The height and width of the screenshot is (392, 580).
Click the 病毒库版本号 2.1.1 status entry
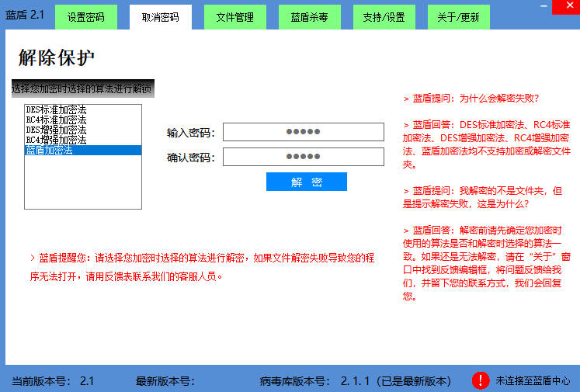click(x=355, y=381)
